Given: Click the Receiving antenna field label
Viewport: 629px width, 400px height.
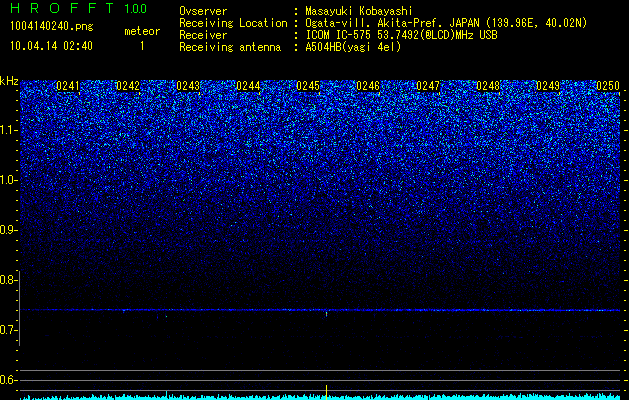Looking at the screenshot, I should tap(230, 47).
